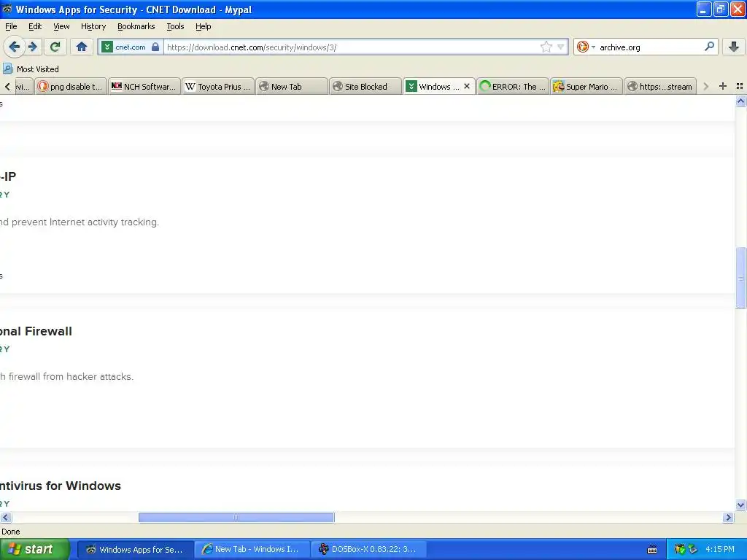Click in the URL address field
Viewport: 747px width, 560px height.
pos(350,47)
